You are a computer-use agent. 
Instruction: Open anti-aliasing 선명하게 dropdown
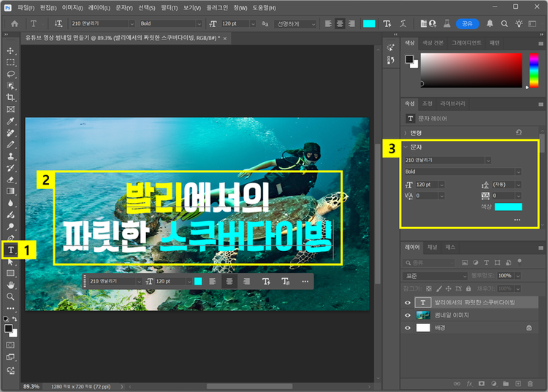pyautogui.click(x=313, y=24)
